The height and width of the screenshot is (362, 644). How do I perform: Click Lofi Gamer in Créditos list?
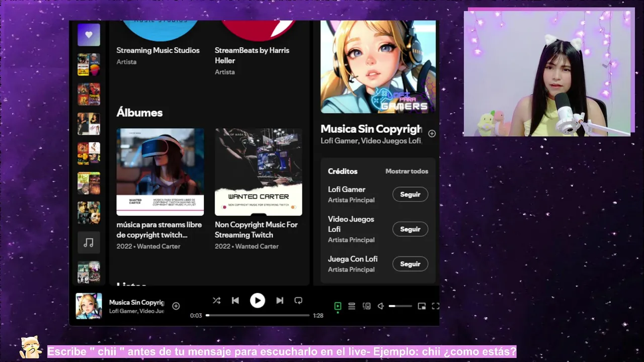(x=347, y=190)
